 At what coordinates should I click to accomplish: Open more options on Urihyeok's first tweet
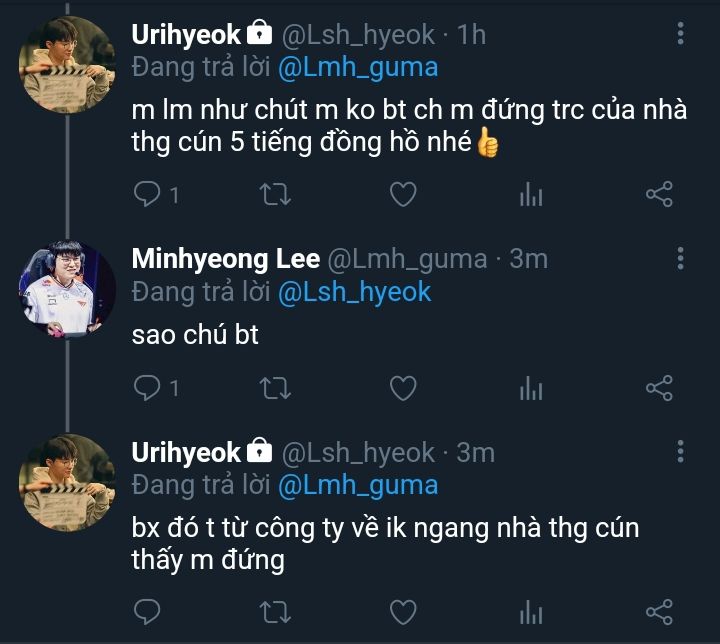680,34
